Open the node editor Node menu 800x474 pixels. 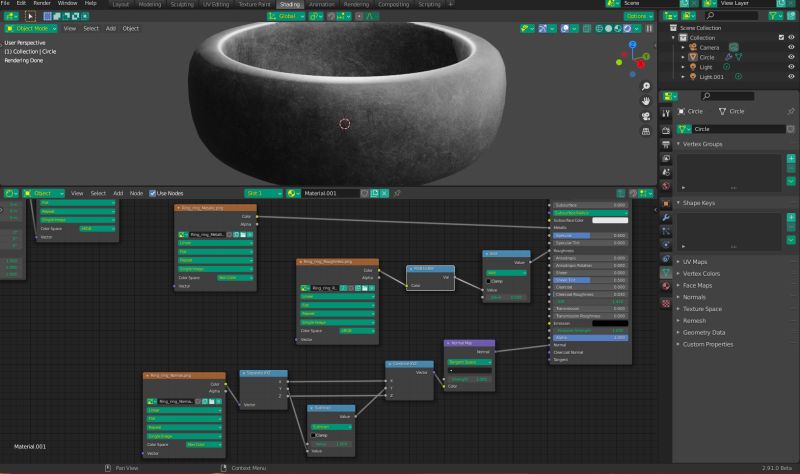point(136,193)
